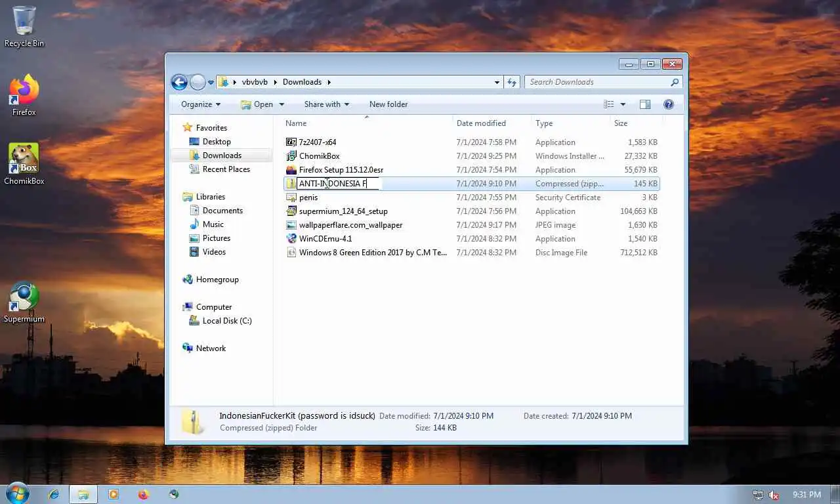Click the 7z2407-x64 file icon
Viewport: 840px width, 504px height.
coord(291,142)
